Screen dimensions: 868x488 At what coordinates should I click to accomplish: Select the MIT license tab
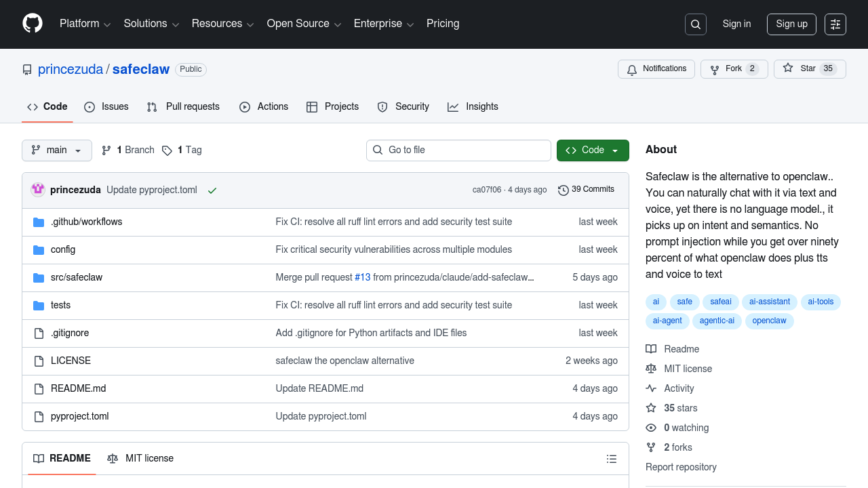141,459
